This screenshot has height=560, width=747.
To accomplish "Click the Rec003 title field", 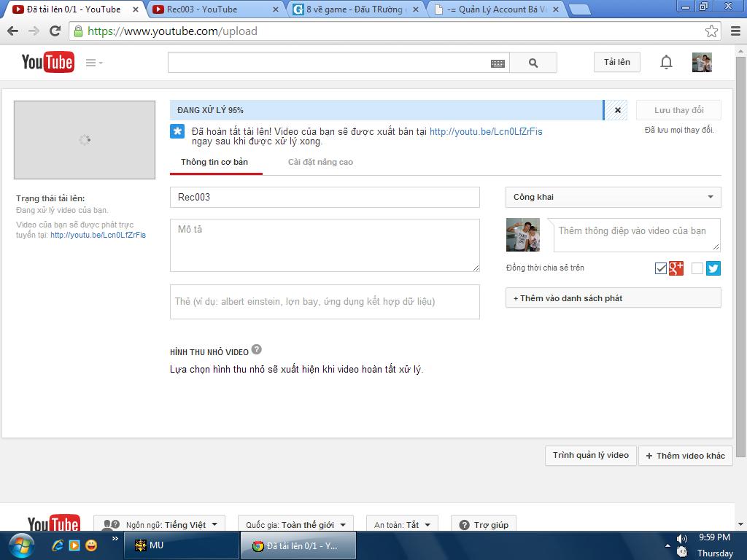I will pos(325,197).
